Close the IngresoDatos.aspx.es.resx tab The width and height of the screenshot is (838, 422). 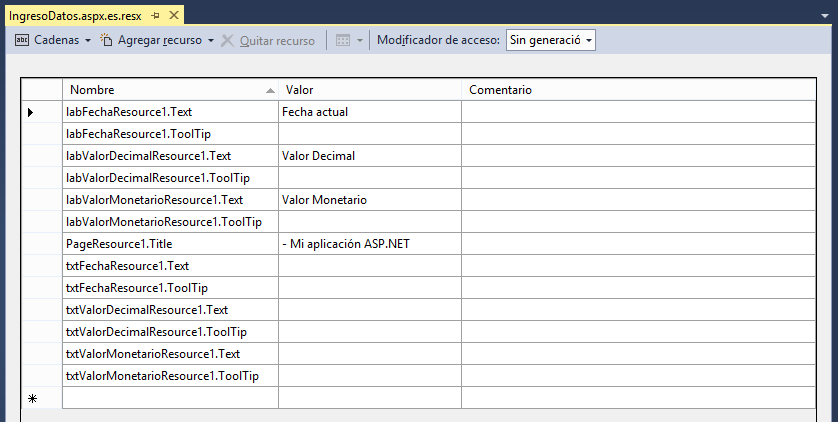[174, 15]
